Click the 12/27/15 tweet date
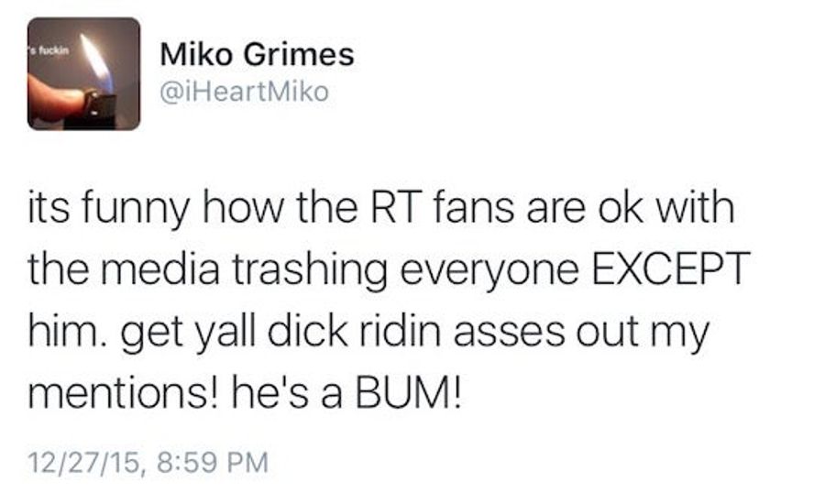Image resolution: width=825 pixels, height=504 pixels. point(83,463)
